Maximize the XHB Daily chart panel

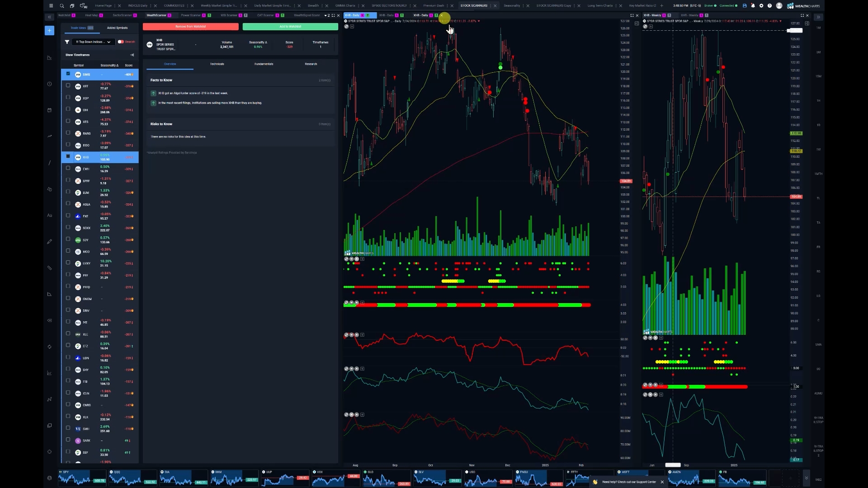[632, 15]
